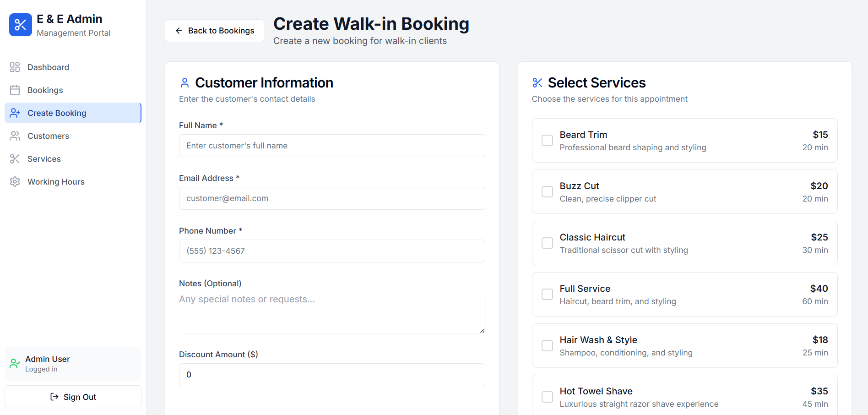This screenshot has width=868, height=415.
Task: Click the Services scissors icon
Action: pyautogui.click(x=14, y=158)
